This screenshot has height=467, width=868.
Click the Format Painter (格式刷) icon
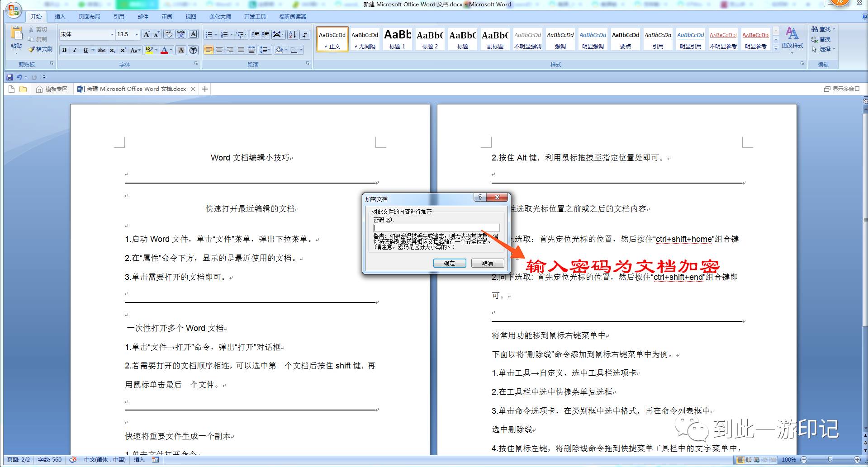click(31, 49)
